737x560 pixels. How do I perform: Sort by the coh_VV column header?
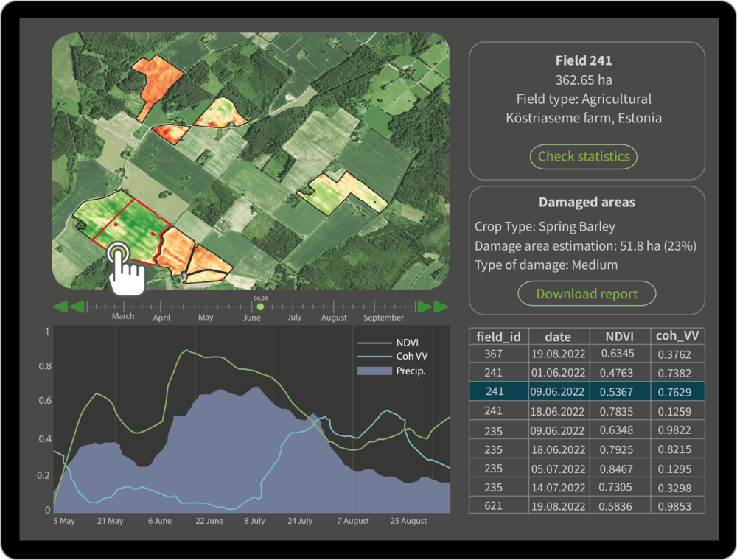(677, 337)
